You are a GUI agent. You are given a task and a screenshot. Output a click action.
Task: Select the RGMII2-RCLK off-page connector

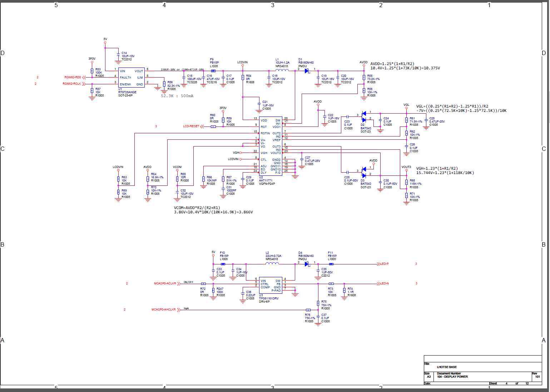pos(74,84)
